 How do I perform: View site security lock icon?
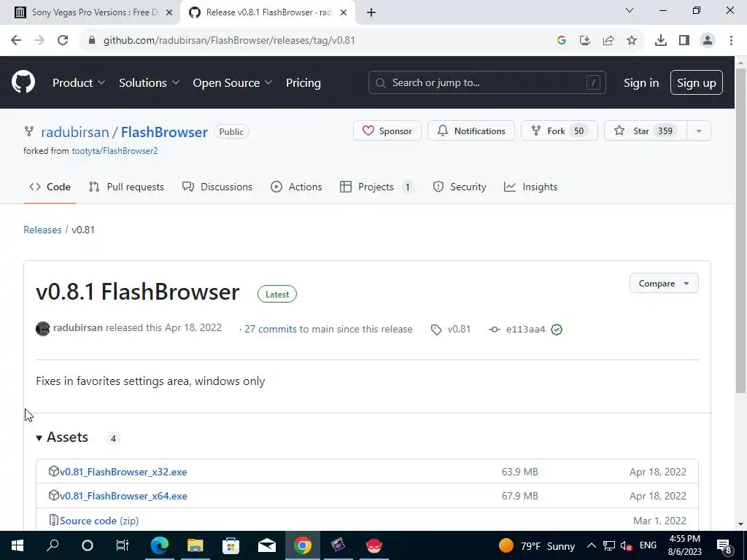click(x=92, y=41)
